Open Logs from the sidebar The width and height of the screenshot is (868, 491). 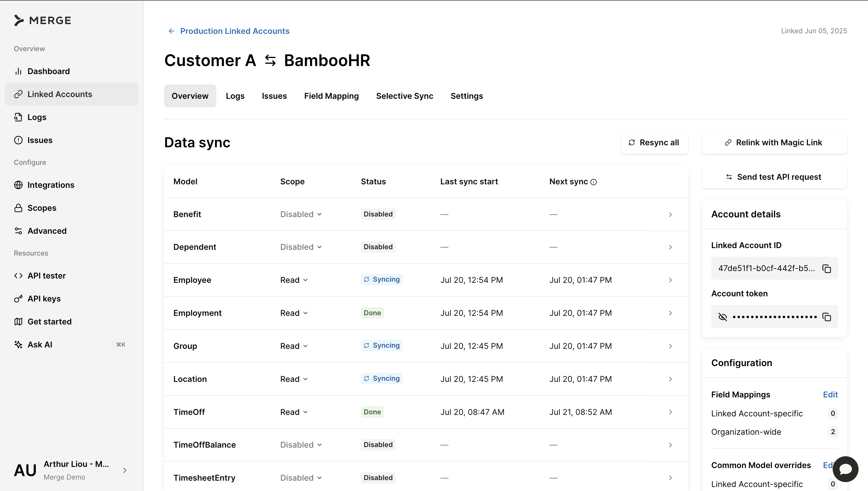pyautogui.click(x=37, y=117)
